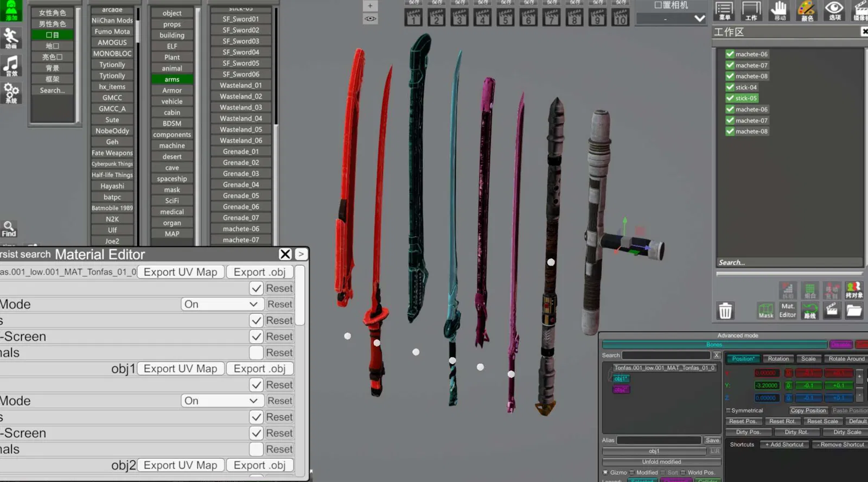Click the green route (路线) icon
868x482 pixels.
point(809,310)
